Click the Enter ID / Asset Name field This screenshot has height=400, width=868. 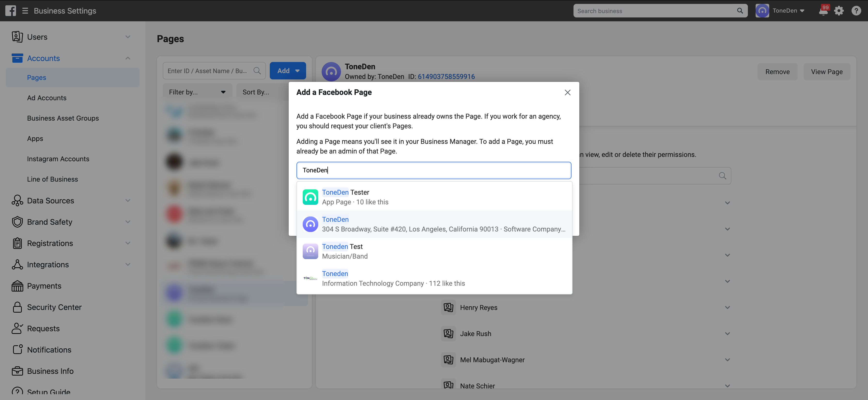pyautogui.click(x=214, y=71)
